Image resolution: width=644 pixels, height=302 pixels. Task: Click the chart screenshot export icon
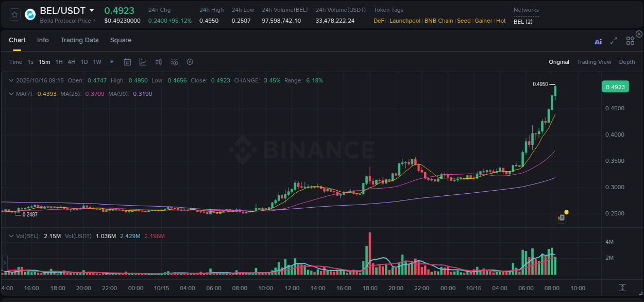pos(622,289)
